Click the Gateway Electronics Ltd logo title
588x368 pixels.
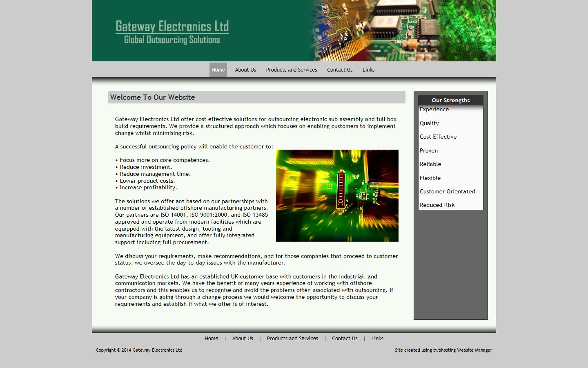pos(172,27)
